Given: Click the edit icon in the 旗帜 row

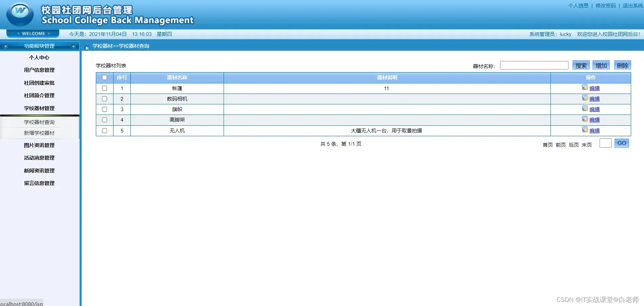Looking at the screenshot, I should click(585, 108).
